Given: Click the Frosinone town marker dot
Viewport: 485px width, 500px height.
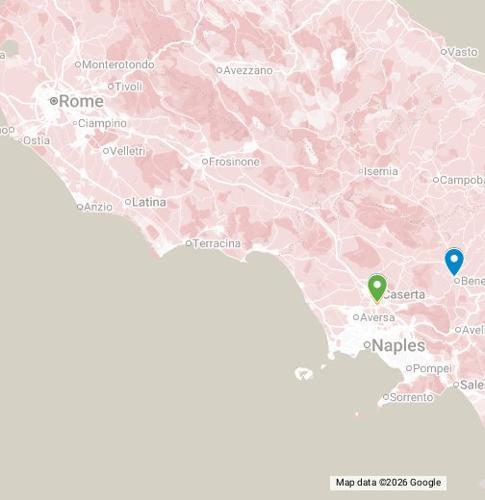Looking at the screenshot, I should 205,162.
